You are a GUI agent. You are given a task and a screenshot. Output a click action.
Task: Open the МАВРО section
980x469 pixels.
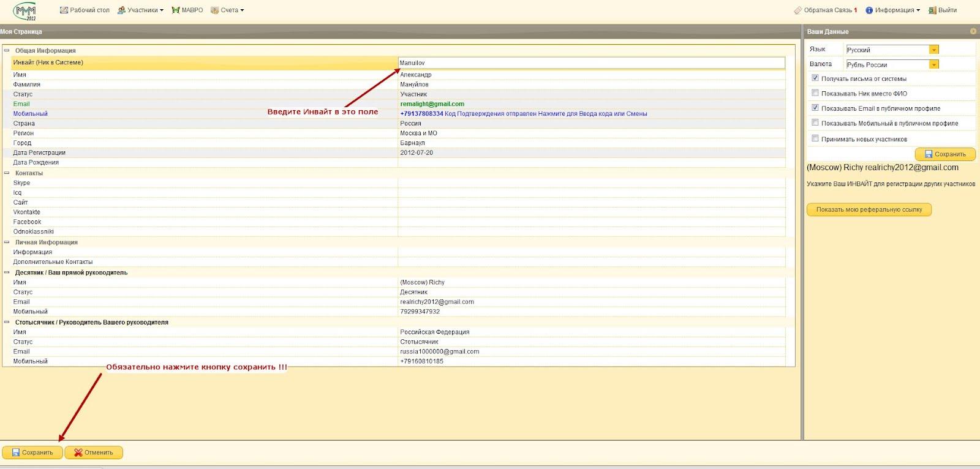click(187, 10)
